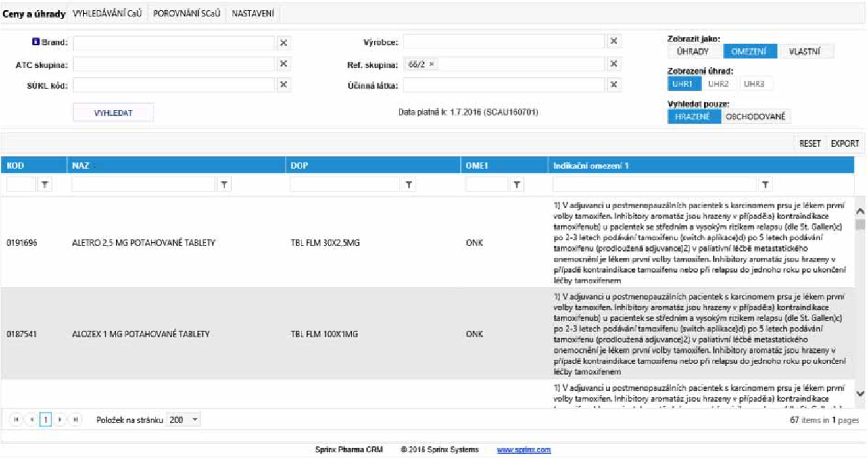
Task: Open filter icon for NAZ column
Action: 224,185
